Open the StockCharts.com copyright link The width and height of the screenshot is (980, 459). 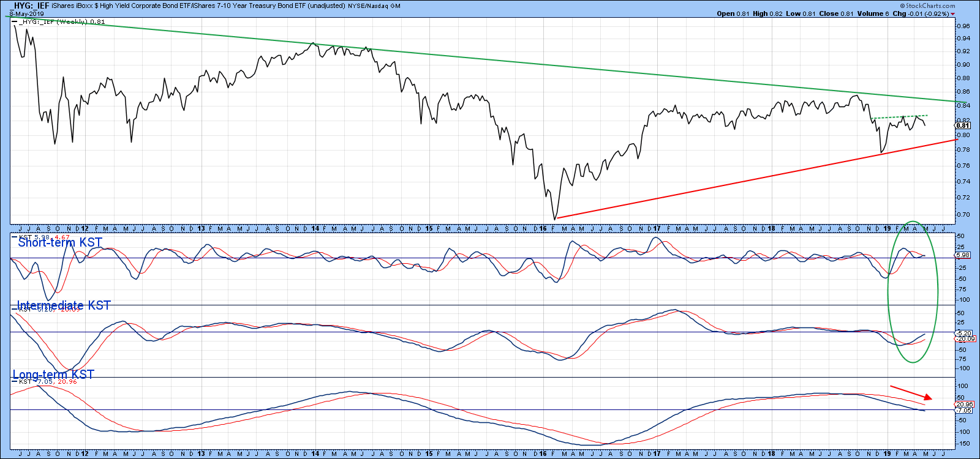[x=927, y=6]
